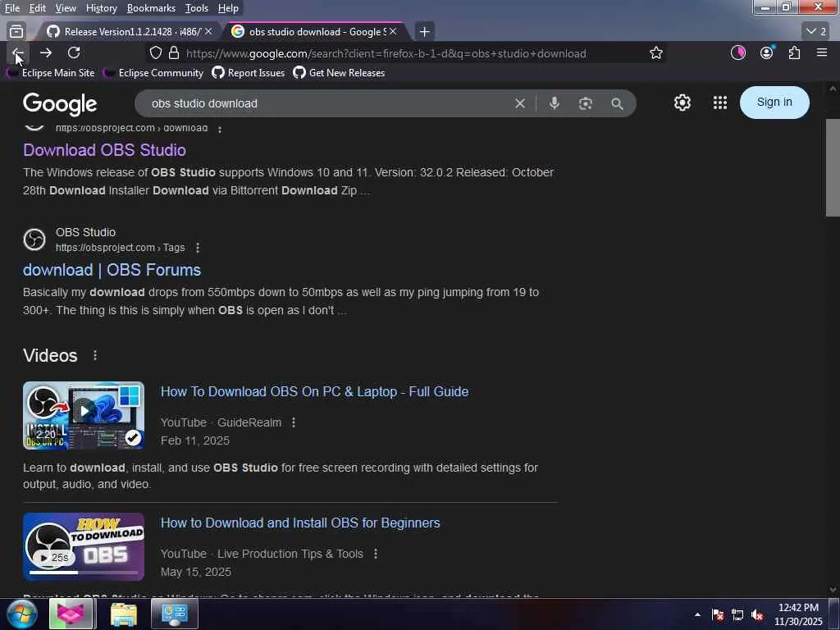Image resolution: width=840 pixels, height=630 pixels.
Task: Open tracking protection shield in address bar
Action: point(155,53)
